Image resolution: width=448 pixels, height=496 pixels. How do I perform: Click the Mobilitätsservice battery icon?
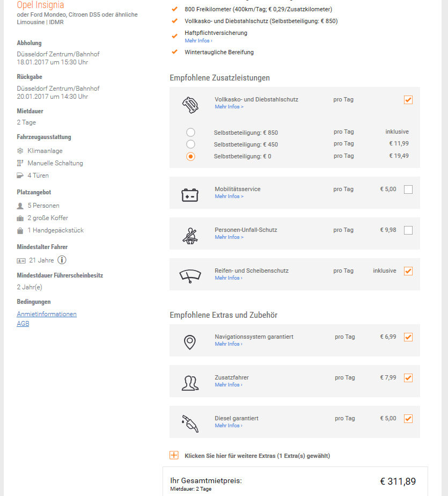(190, 194)
